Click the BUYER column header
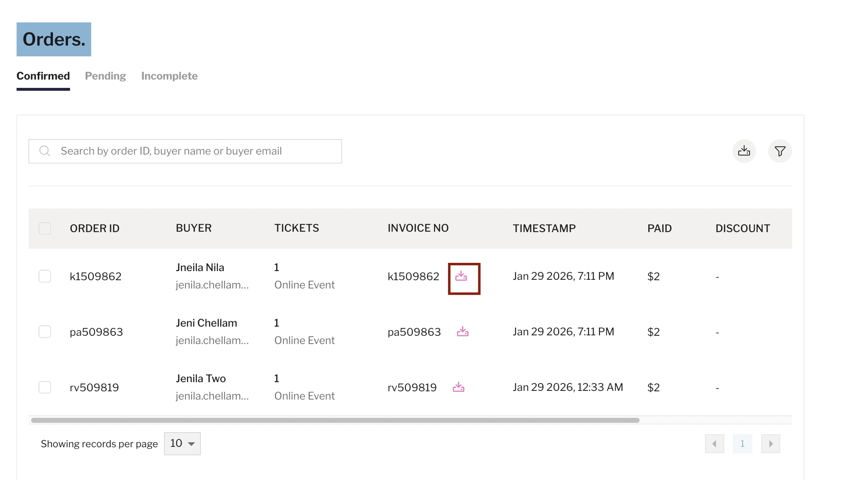 click(x=194, y=228)
